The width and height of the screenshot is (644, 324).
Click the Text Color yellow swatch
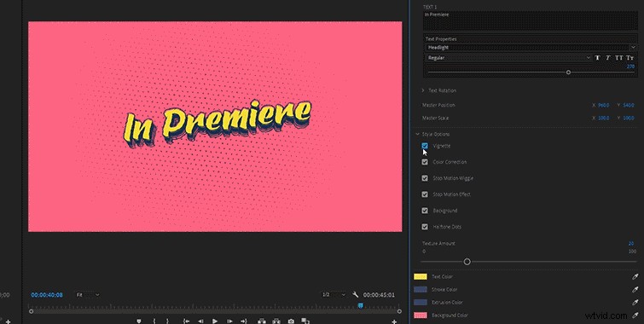click(421, 277)
